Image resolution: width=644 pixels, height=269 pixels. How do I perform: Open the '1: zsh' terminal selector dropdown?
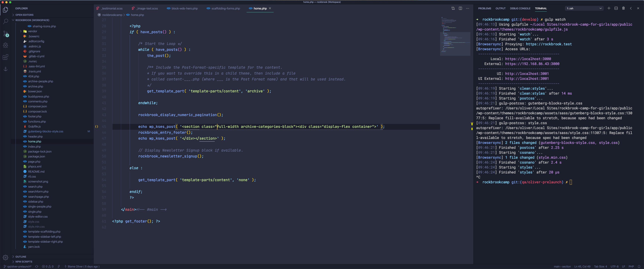coord(584,8)
